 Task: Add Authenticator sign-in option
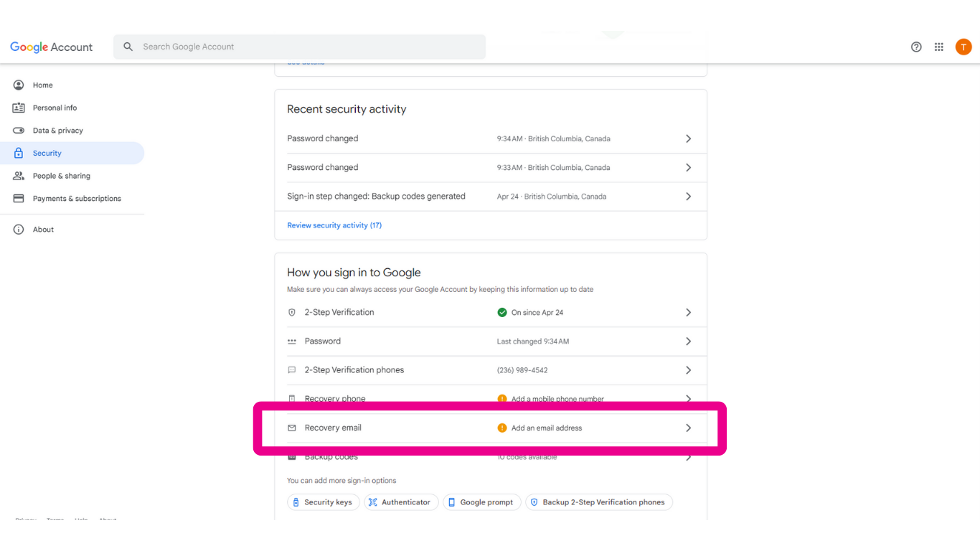click(400, 502)
